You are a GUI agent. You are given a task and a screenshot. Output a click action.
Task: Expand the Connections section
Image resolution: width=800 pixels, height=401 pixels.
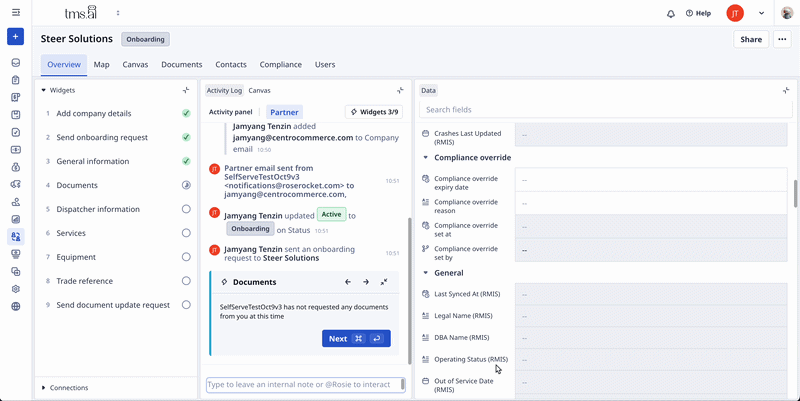tap(43, 388)
